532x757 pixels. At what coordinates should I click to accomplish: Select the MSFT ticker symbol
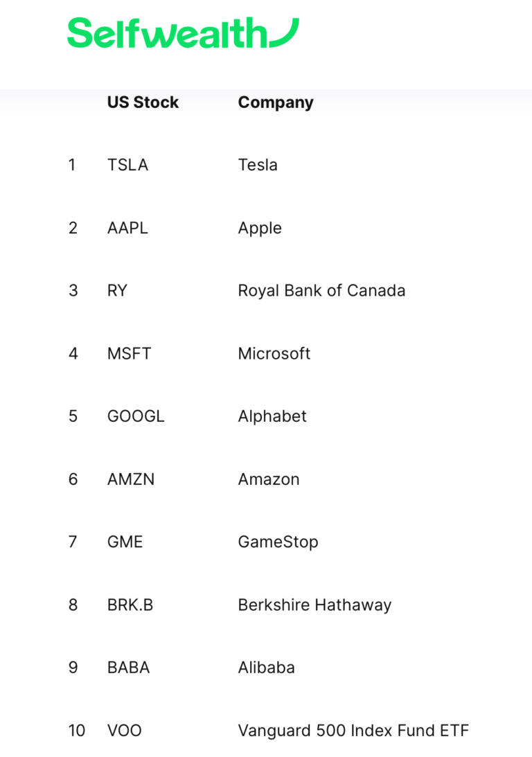tap(129, 353)
